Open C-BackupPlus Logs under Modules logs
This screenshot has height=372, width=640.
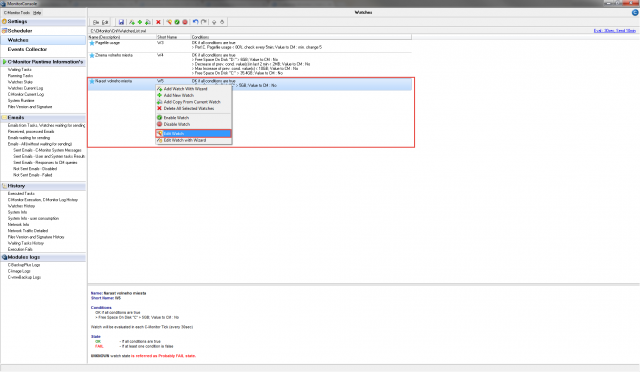point(24,265)
